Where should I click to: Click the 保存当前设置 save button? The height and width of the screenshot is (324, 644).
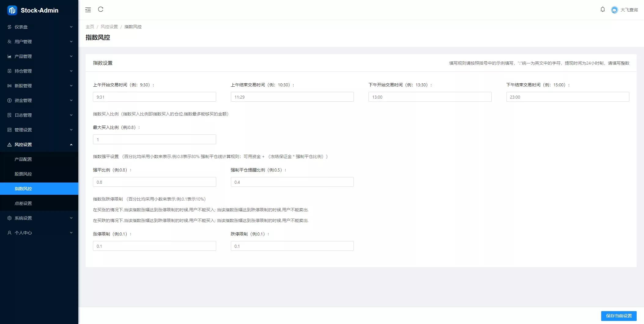pos(619,316)
